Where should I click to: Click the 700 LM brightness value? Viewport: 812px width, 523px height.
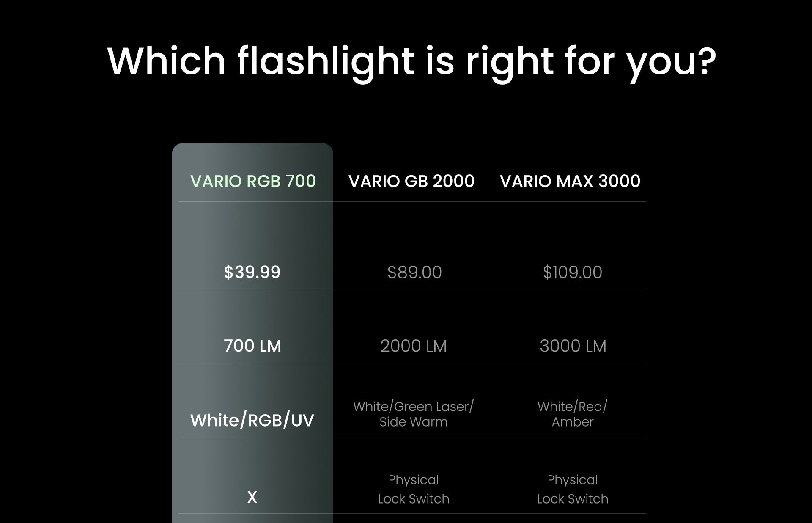click(252, 346)
